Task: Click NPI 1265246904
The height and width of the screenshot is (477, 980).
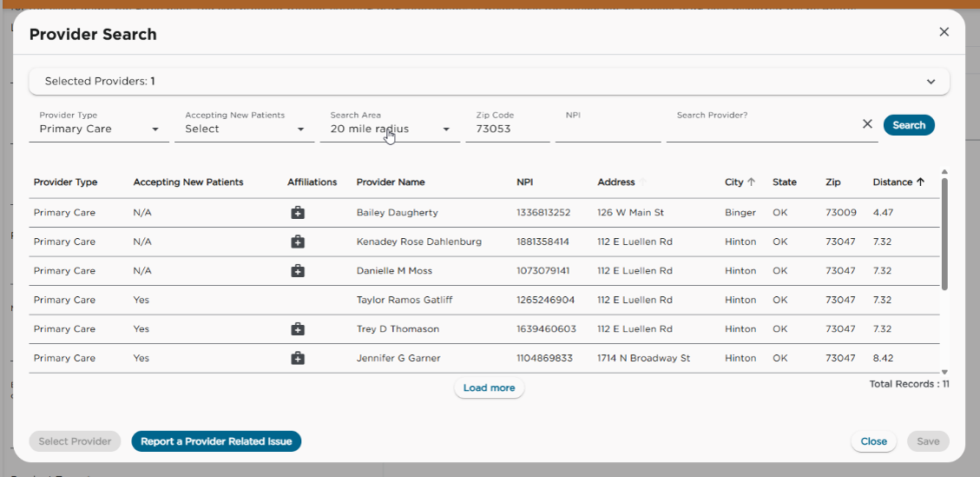Action: coord(546,300)
